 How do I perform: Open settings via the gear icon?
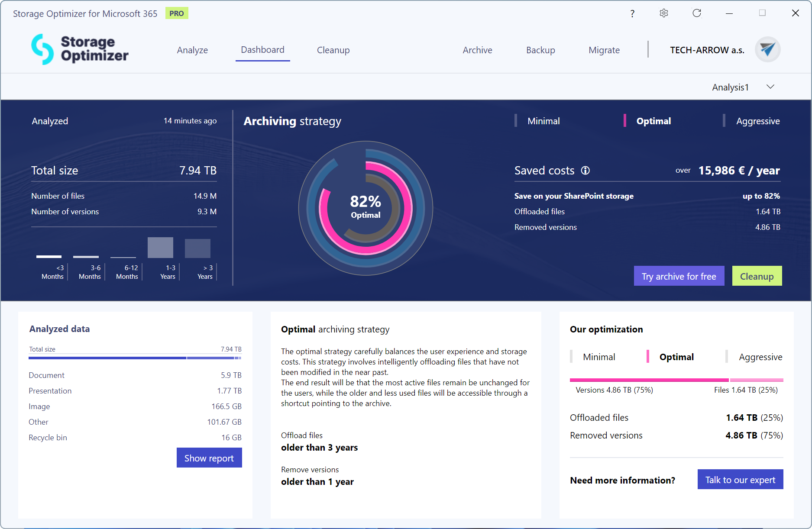click(664, 13)
